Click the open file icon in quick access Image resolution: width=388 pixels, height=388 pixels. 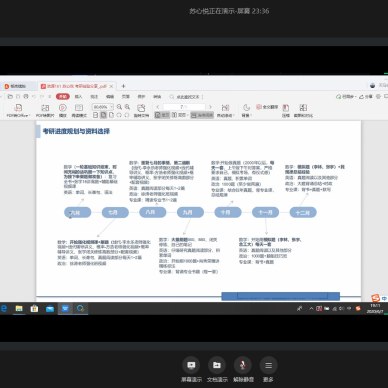pos(10,97)
